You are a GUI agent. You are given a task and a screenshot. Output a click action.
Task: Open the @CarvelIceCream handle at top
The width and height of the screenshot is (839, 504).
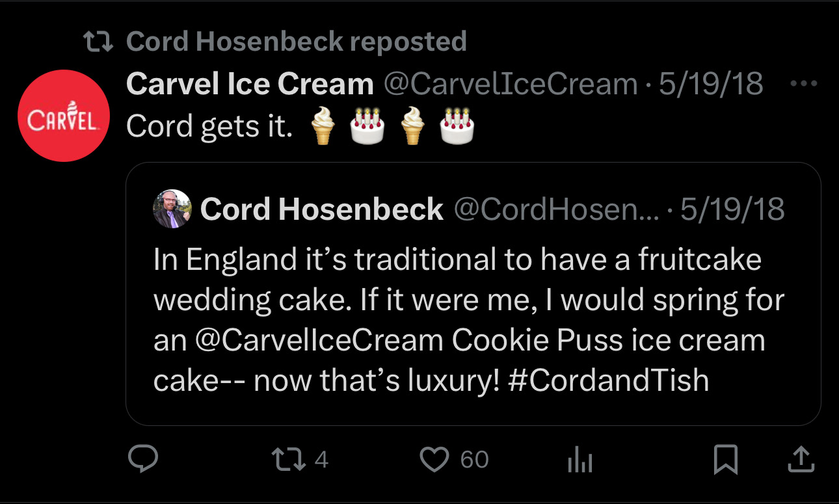[511, 85]
